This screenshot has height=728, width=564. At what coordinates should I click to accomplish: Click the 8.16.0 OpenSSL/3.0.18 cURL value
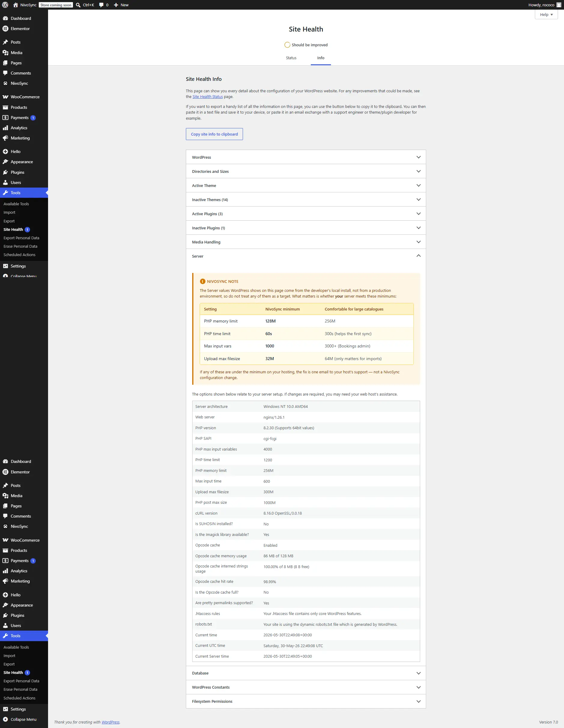(x=283, y=513)
